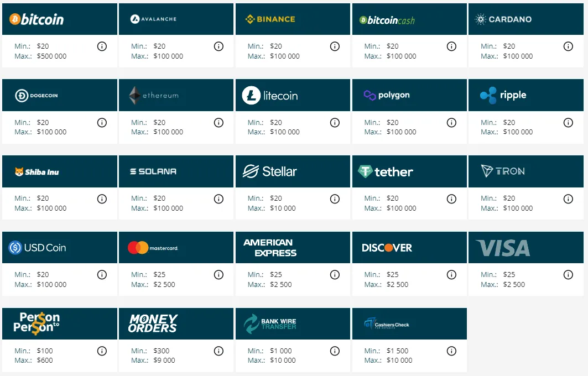Select the Dogecoin payment option
The width and height of the screenshot is (588, 376).
click(x=59, y=95)
